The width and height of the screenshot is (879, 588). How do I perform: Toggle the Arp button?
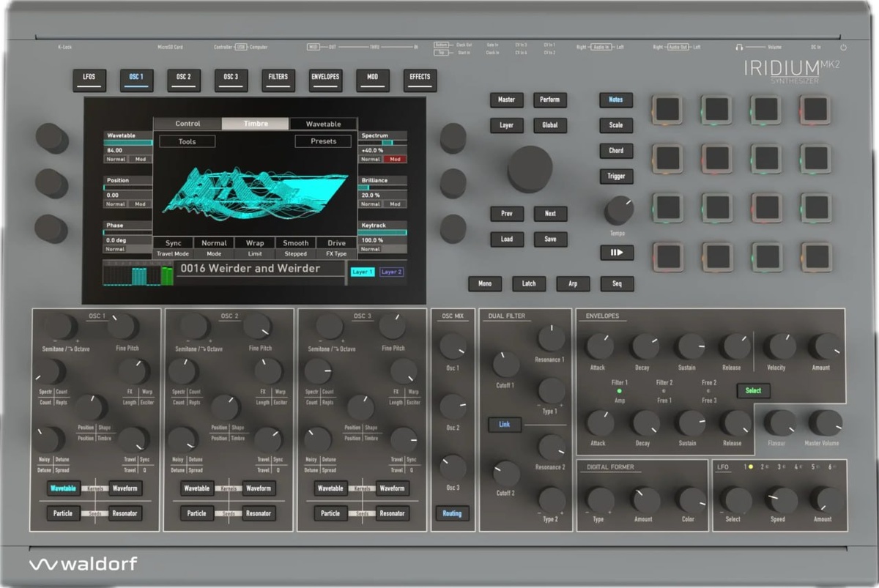pos(573,283)
